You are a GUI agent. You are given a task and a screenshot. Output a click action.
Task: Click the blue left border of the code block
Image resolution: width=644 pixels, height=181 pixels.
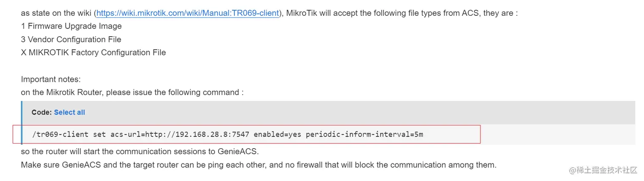point(22,123)
